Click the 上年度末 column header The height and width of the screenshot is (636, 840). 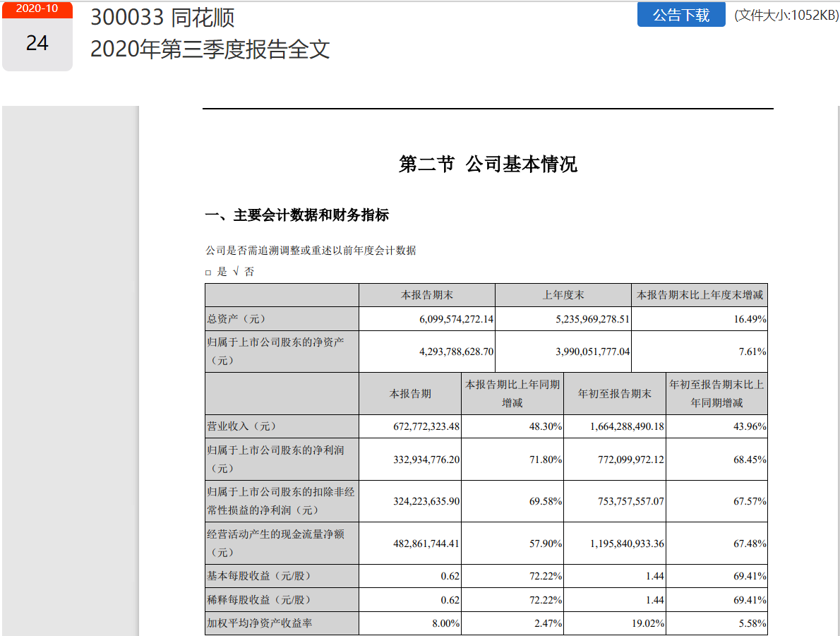(x=563, y=294)
